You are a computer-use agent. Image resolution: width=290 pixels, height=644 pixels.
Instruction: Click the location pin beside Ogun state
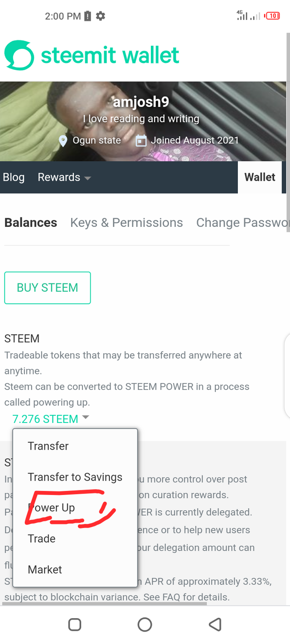pyautogui.click(x=63, y=140)
